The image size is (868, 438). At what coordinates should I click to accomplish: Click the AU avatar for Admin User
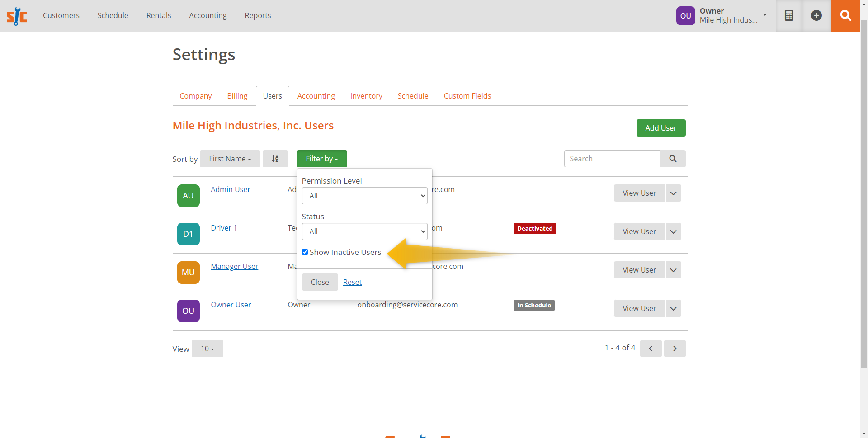tap(188, 196)
